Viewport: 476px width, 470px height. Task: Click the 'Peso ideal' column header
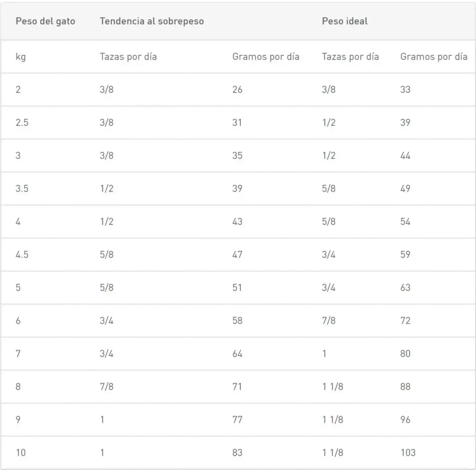pos(344,21)
